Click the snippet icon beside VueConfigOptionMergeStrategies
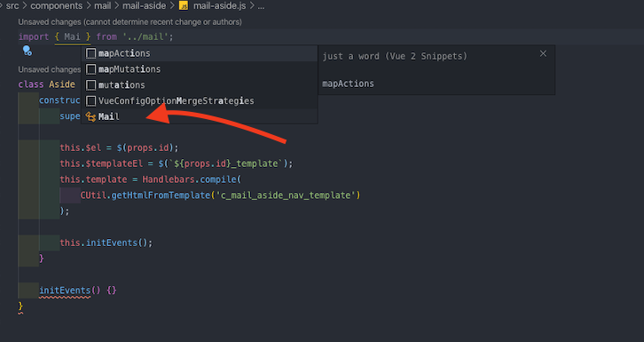The image size is (644, 342). click(90, 100)
